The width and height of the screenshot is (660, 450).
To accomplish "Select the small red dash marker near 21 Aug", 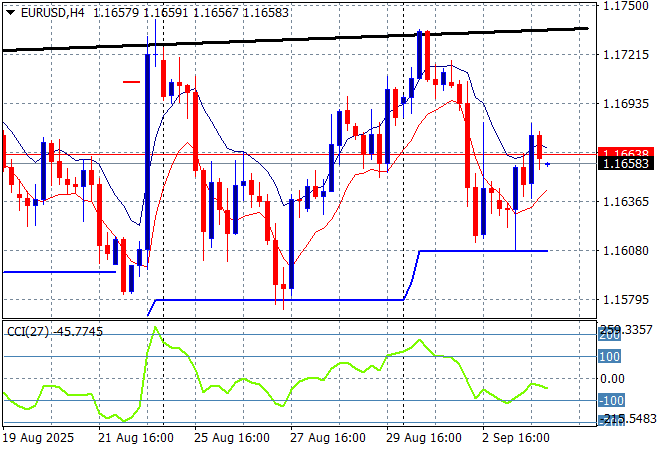I will [x=131, y=82].
